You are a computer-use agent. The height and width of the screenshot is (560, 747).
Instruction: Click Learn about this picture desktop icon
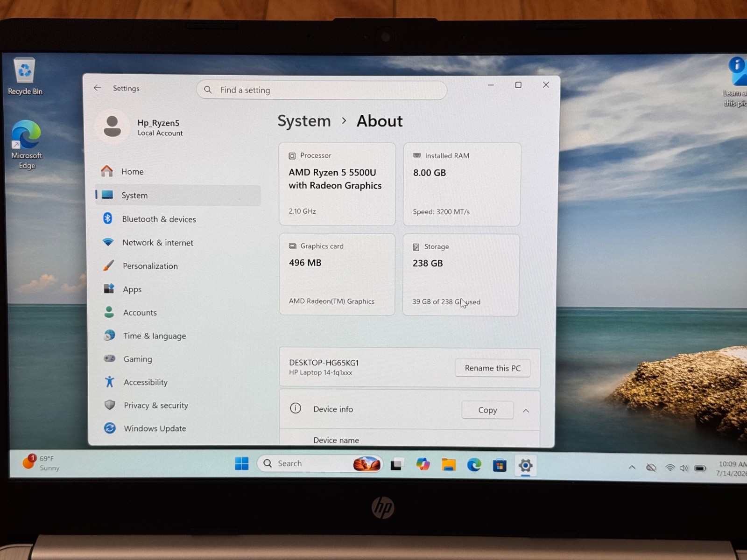(736, 82)
